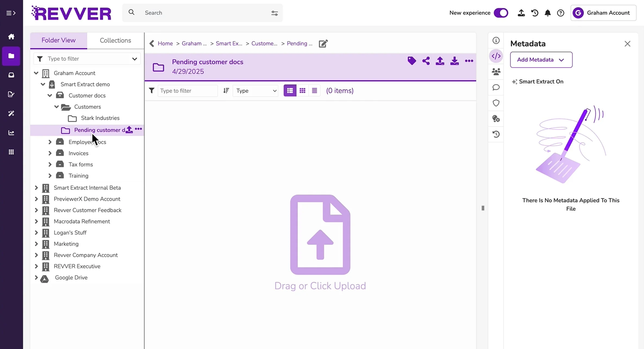Toggle the New experience switch
The height and width of the screenshot is (349, 644).
tap(501, 13)
